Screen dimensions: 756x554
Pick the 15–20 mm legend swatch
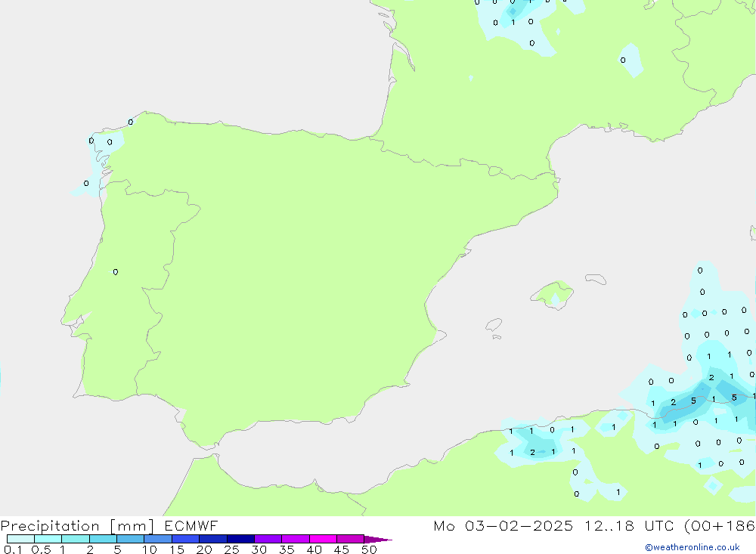click(x=186, y=539)
